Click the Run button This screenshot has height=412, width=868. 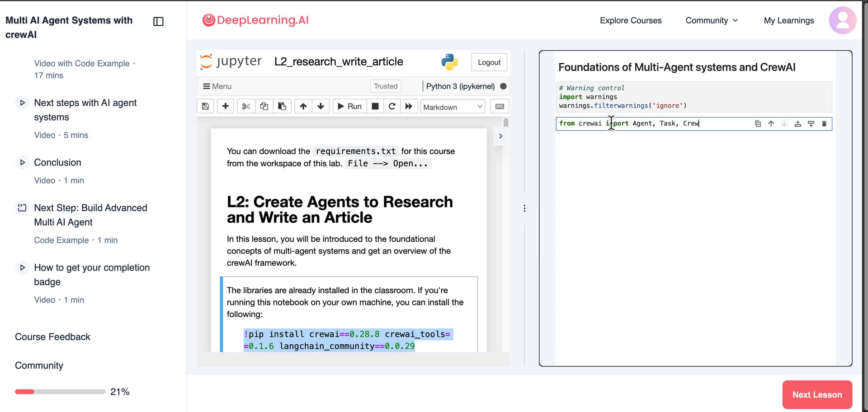click(x=349, y=106)
